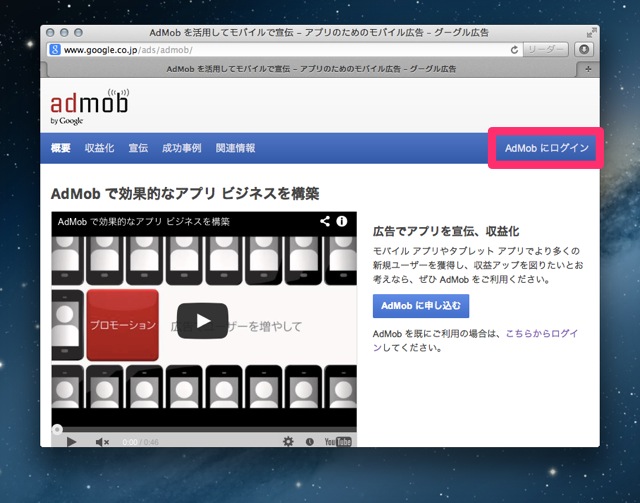Click the play control in the video bar
The height and width of the screenshot is (503, 640).
71,442
